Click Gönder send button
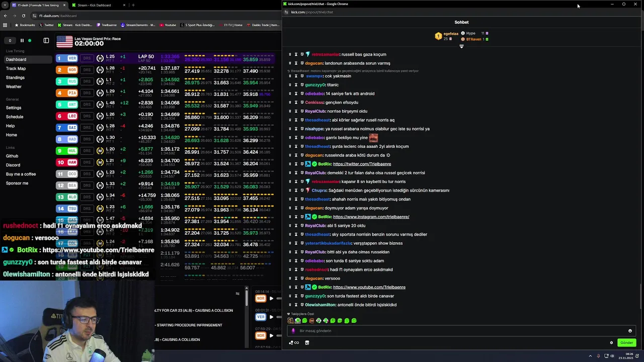Viewport: 644px width, 362px height. (x=626, y=342)
